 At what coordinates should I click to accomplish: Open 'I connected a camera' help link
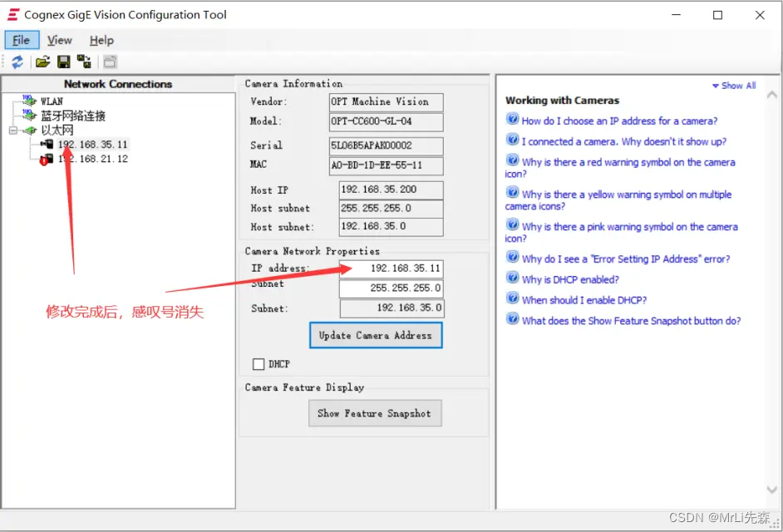623,141
